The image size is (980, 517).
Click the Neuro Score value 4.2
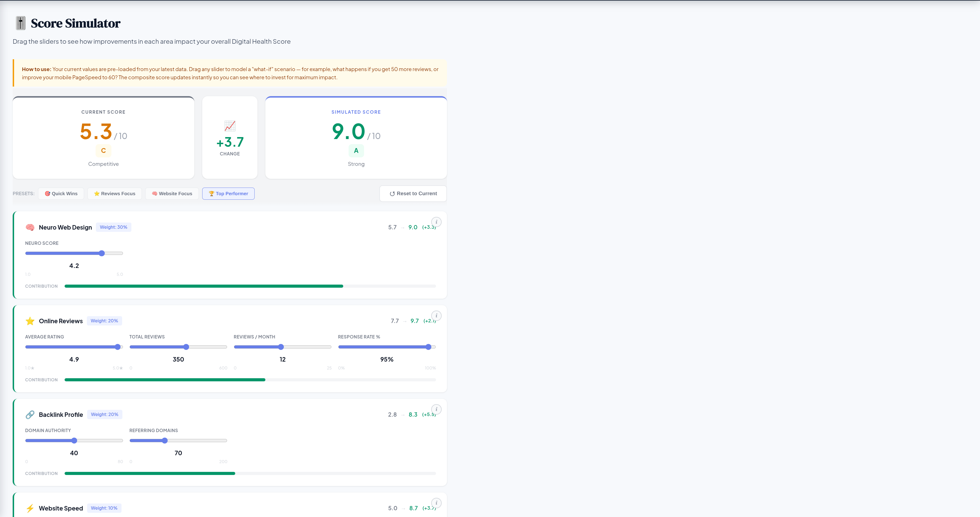coord(74,265)
